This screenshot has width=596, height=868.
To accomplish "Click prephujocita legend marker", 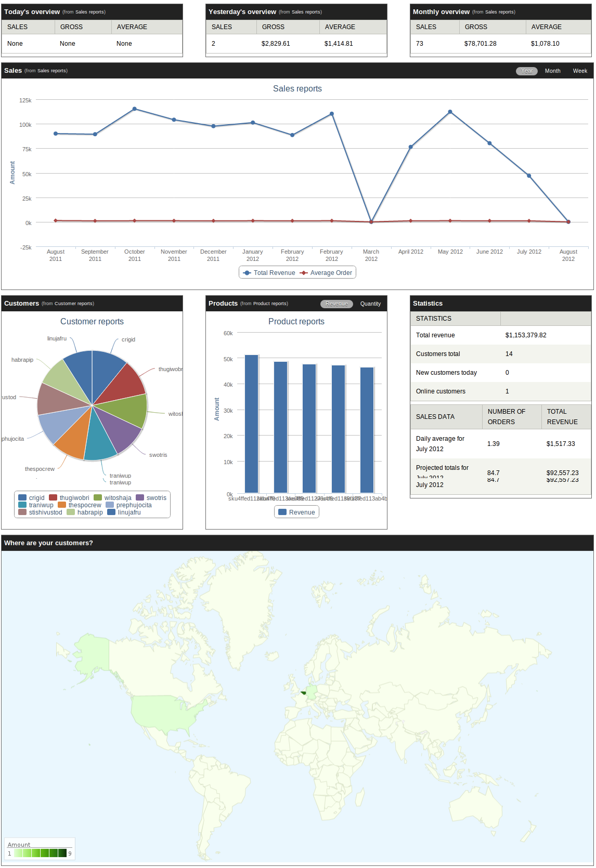I will [110, 505].
